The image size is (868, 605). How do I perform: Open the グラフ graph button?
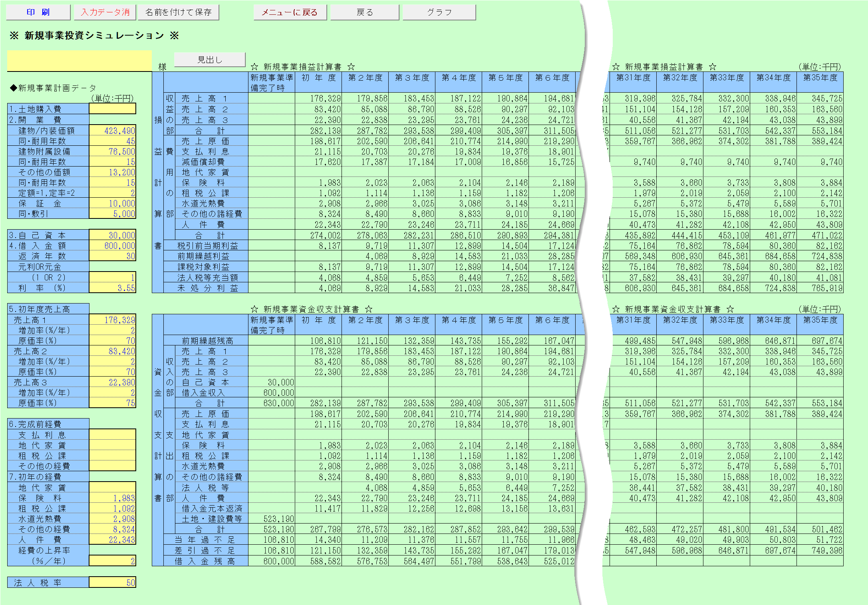click(439, 12)
